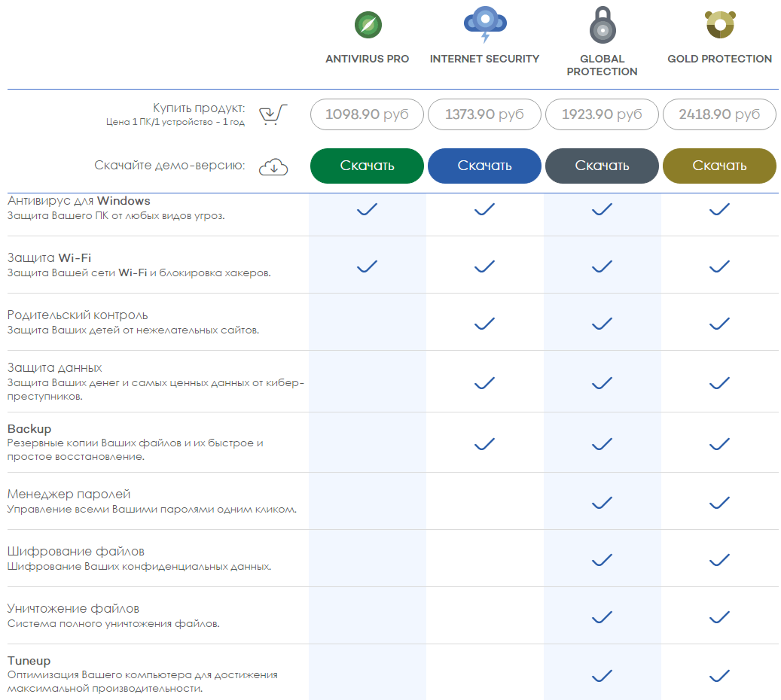
Task: Click the Antivirus Pro green compass icon
Action: [x=368, y=25]
